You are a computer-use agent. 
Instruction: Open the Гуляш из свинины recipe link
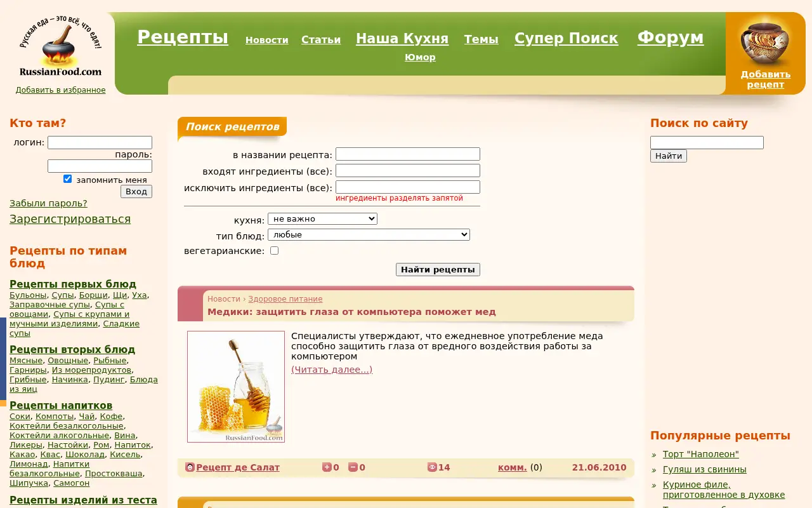tap(705, 469)
